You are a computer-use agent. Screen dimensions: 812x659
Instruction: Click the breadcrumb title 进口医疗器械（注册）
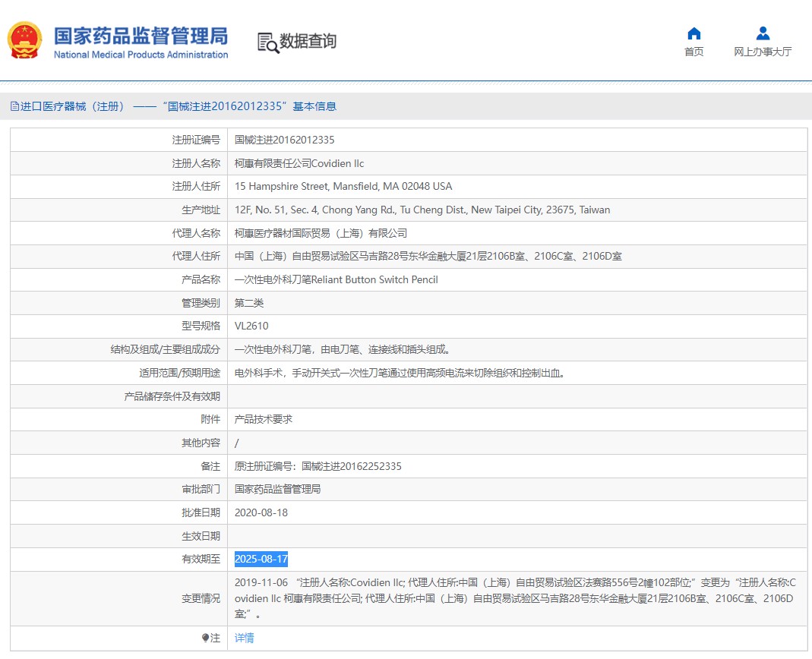click(72, 106)
